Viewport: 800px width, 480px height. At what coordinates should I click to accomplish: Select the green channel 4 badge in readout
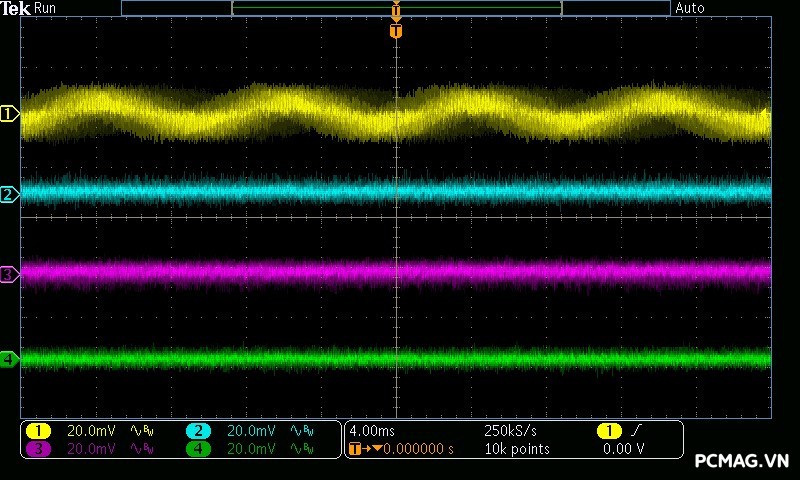pos(198,449)
